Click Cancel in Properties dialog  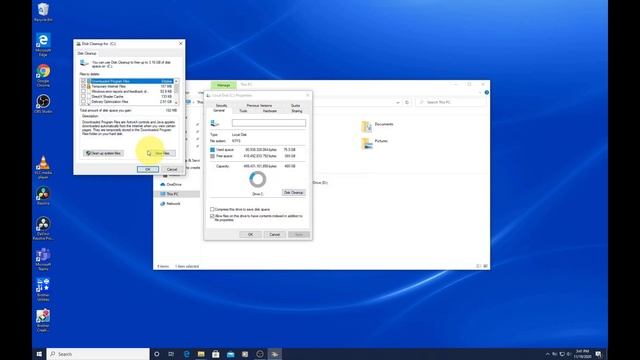coord(274,234)
